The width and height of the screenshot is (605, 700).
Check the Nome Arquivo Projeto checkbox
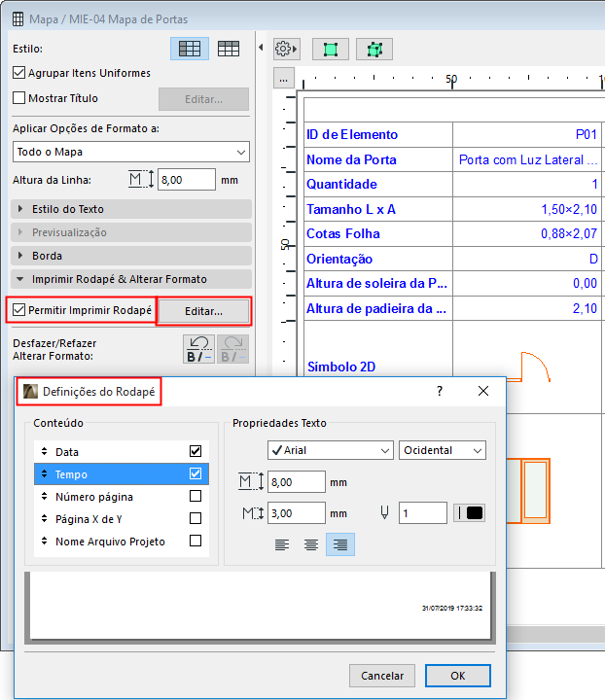196,541
